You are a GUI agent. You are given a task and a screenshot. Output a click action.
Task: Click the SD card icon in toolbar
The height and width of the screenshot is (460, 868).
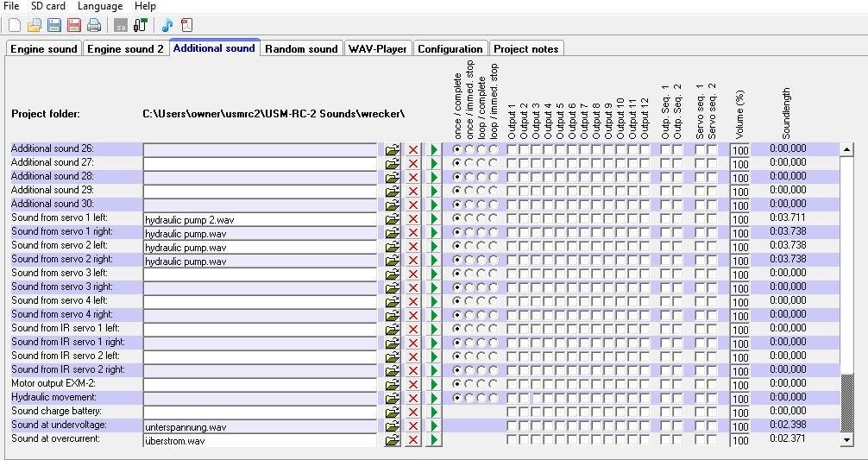[x=121, y=25]
